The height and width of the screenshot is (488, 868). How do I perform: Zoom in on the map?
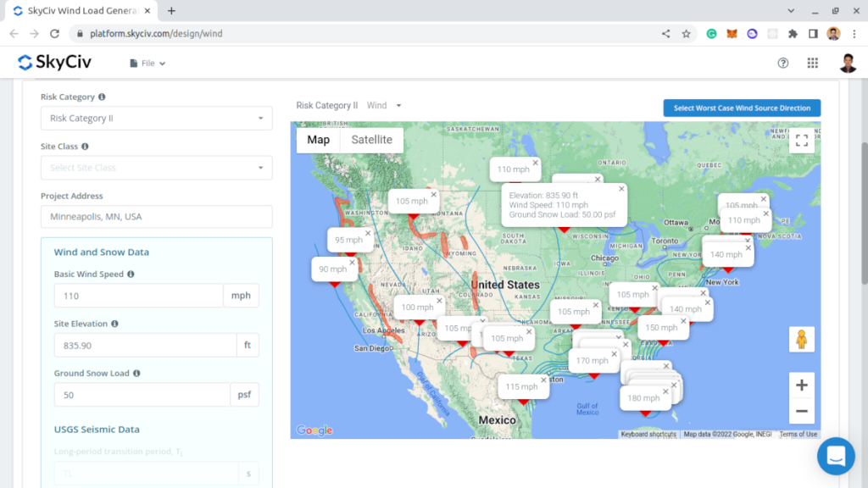point(801,385)
